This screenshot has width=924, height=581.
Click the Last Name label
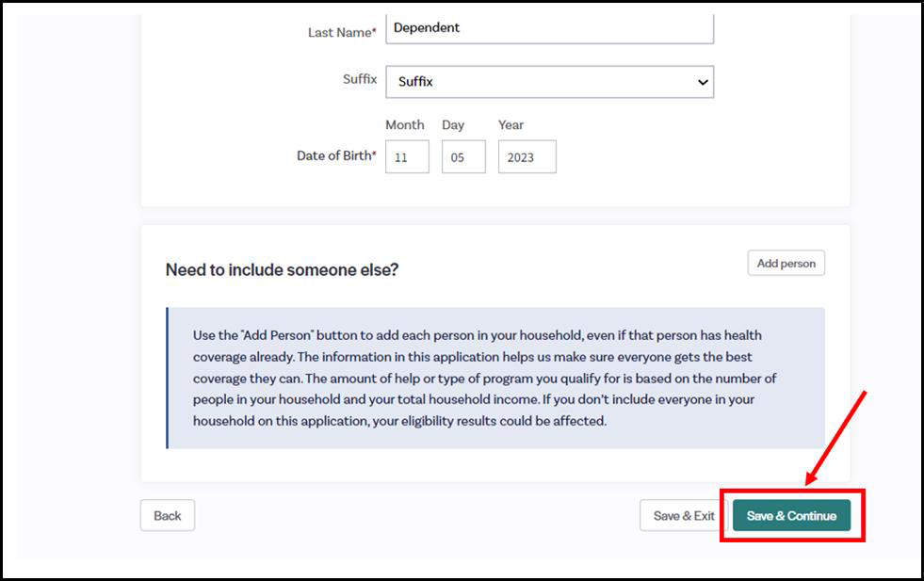click(339, 32)
